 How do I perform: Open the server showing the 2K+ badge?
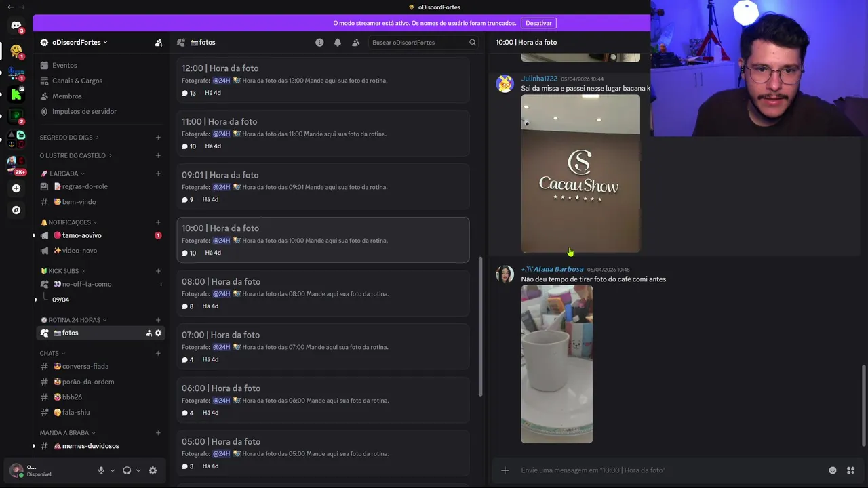16,163
